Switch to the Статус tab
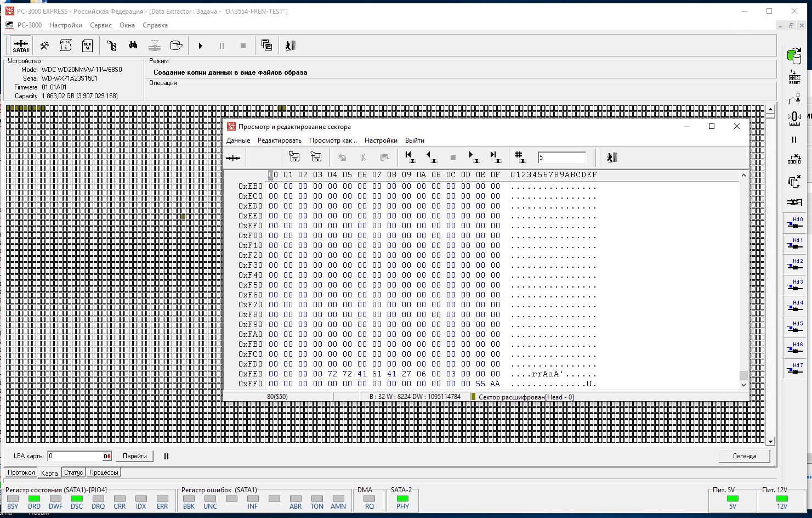Screen dimensions: 812x518 click(73, 472)
